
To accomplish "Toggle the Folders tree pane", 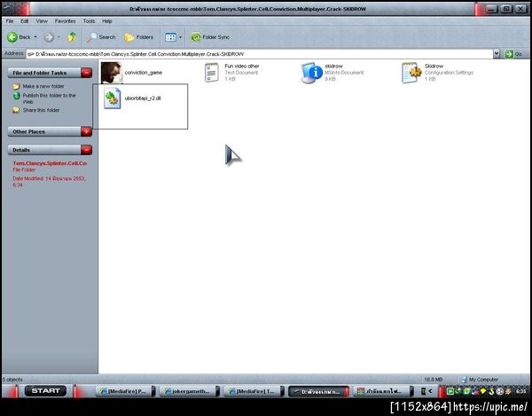I will [x=139, y=37].
